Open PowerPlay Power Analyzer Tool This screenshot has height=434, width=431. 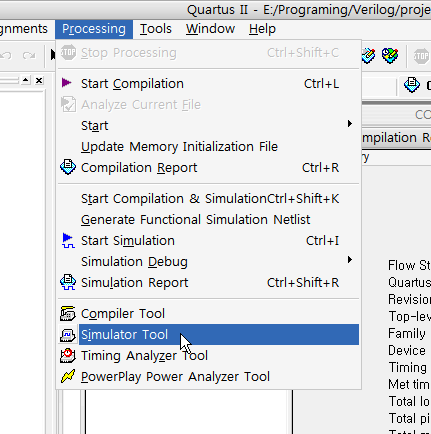pos(209,377)
